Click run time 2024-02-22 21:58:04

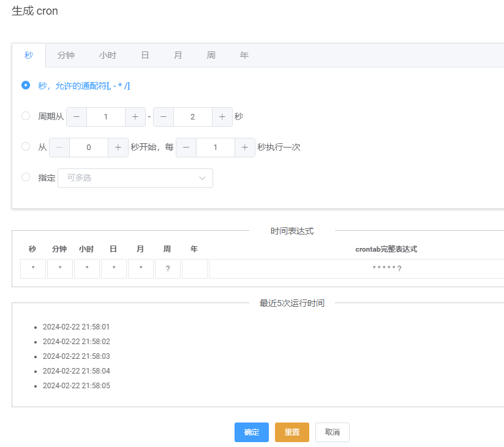coord(76,371)
